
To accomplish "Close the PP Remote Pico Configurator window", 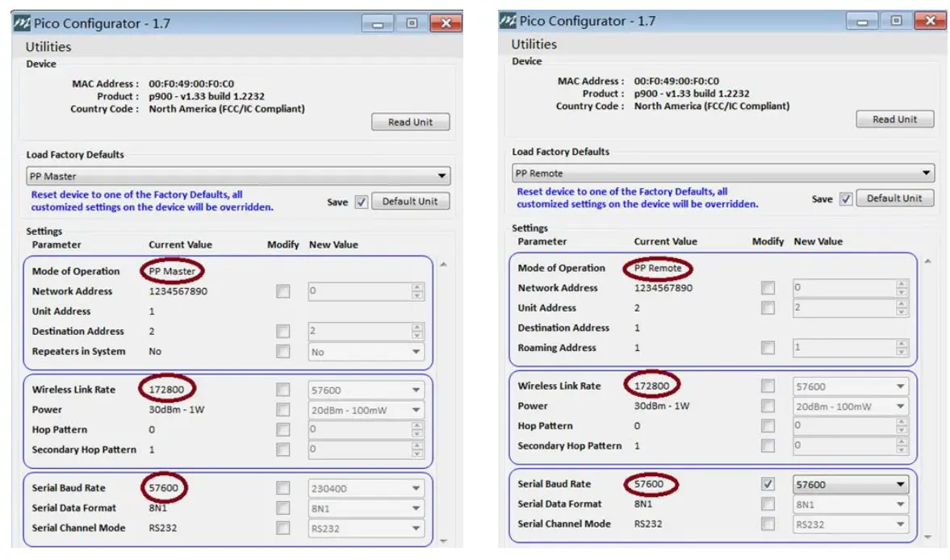I will [x=931, y=21].
